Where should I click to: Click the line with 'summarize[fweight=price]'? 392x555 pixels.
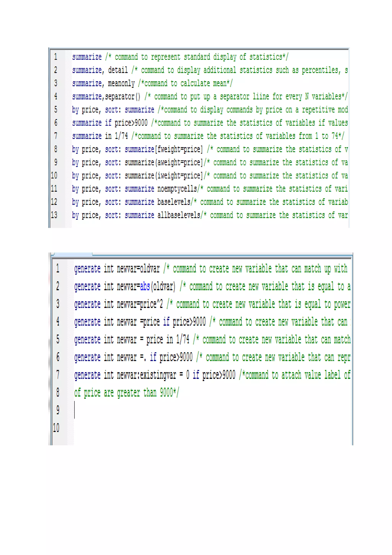(x=210, y=149)
